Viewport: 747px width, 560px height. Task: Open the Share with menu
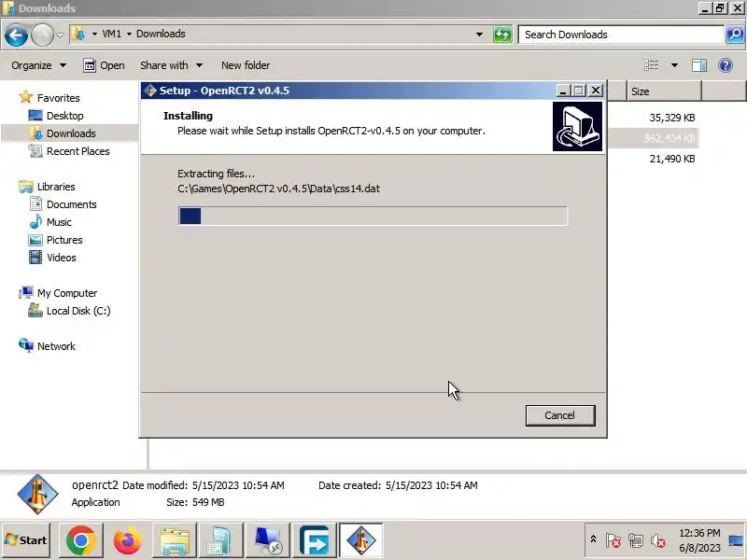(171, 65)
